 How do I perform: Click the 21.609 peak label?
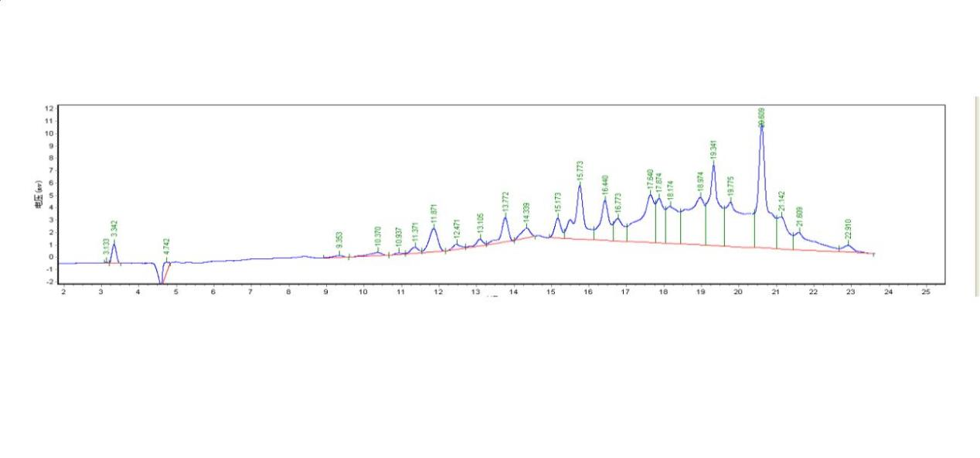point(799,217)
